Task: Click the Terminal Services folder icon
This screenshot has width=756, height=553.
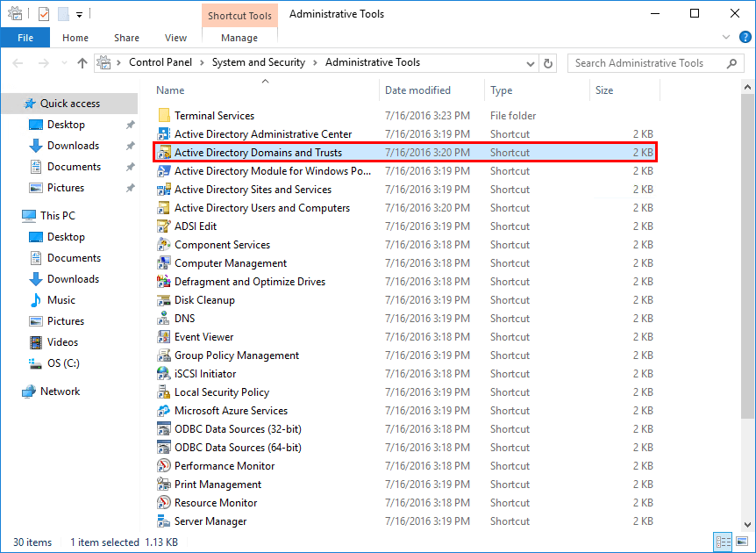Action: pyautogui.click(x=164, y=115)
